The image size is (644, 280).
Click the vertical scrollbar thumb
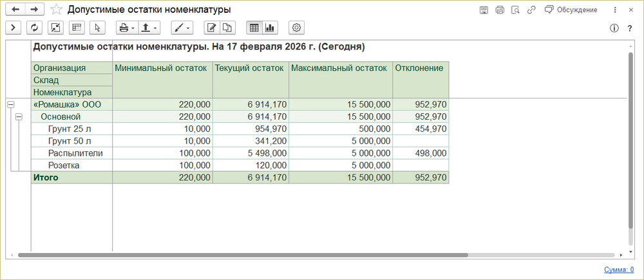(631, 140)
